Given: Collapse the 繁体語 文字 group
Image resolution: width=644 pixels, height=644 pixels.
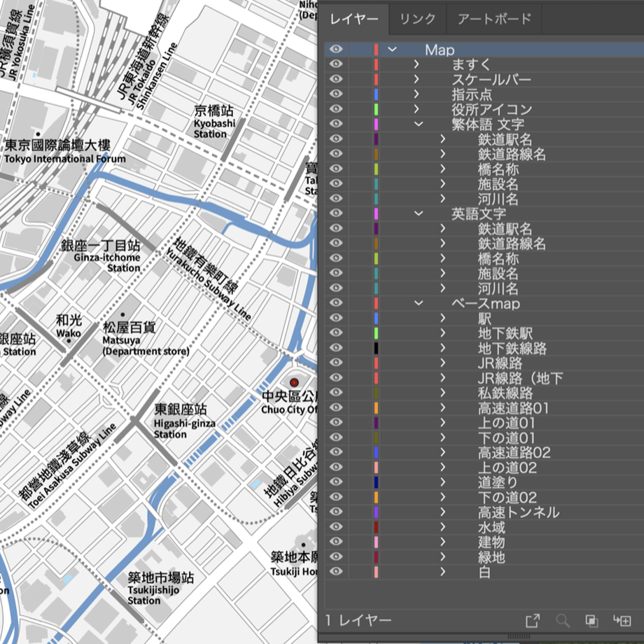Looking at the screenshot, I should tap(419, 124).
